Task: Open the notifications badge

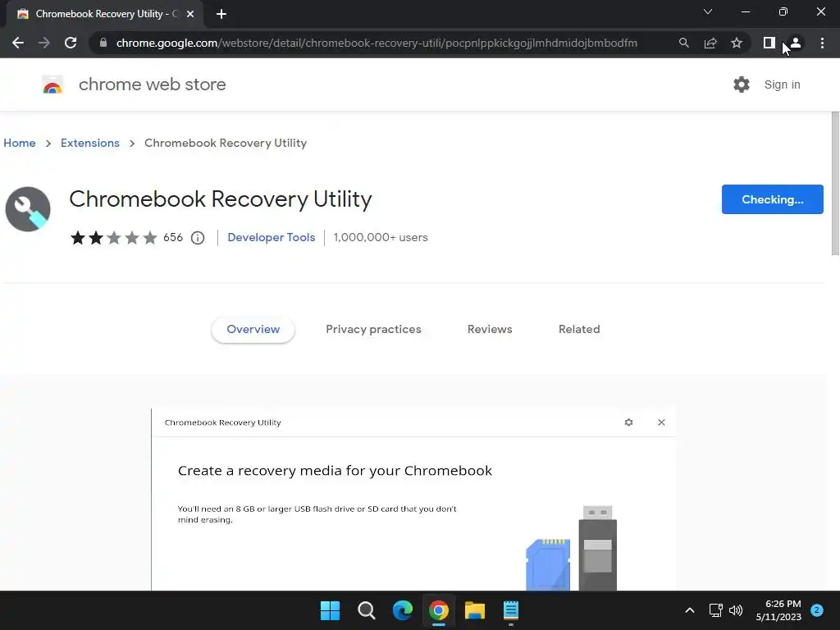Action: (x=817, y=609)
